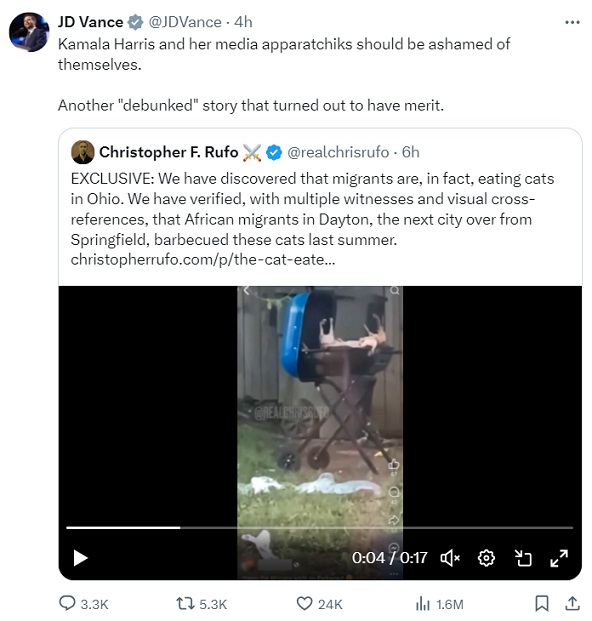Open JD Vance profile picture
This screenshot has height=621, width=592.
point(29,32)
